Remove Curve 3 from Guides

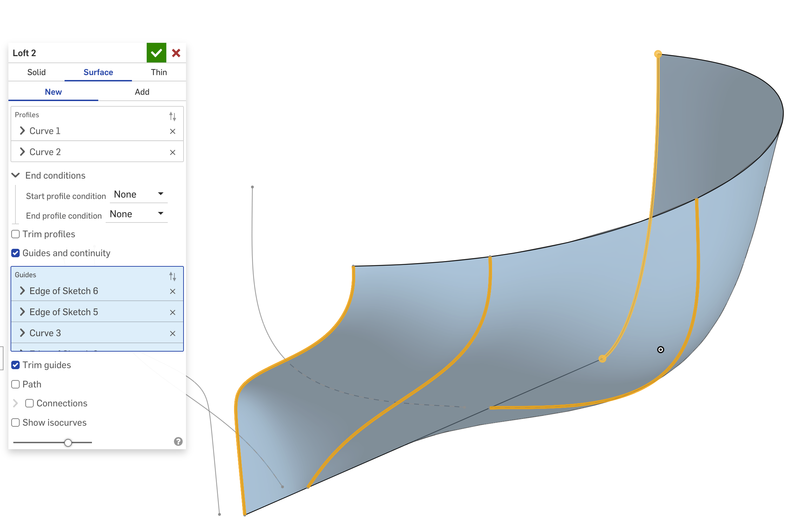[x=172, y=333]
